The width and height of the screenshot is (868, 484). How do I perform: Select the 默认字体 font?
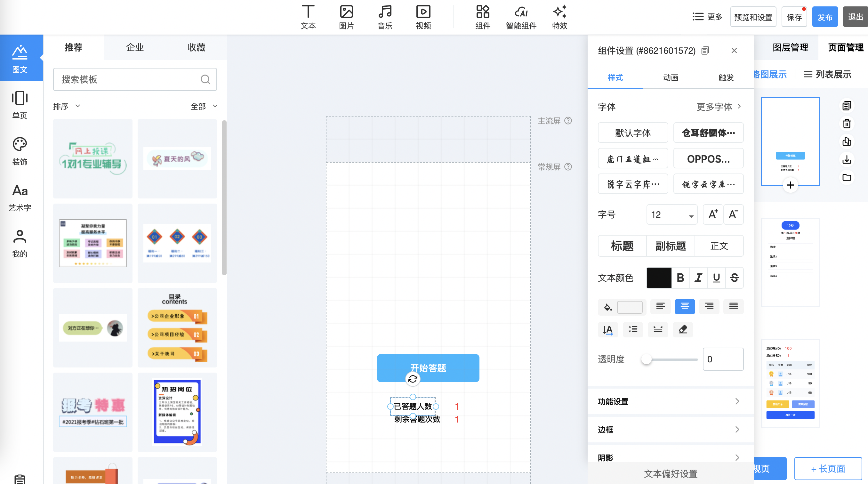[x=633, y=133]
